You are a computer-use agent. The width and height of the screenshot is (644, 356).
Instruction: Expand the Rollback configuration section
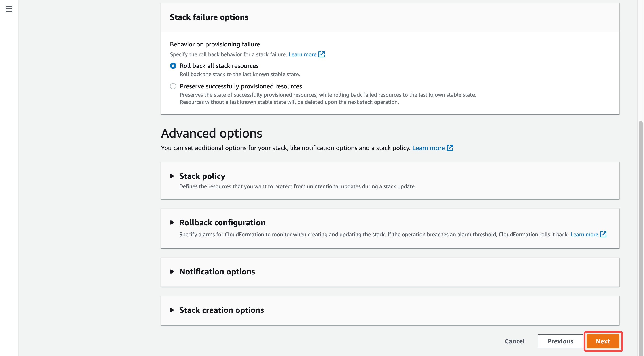(172, 222)
